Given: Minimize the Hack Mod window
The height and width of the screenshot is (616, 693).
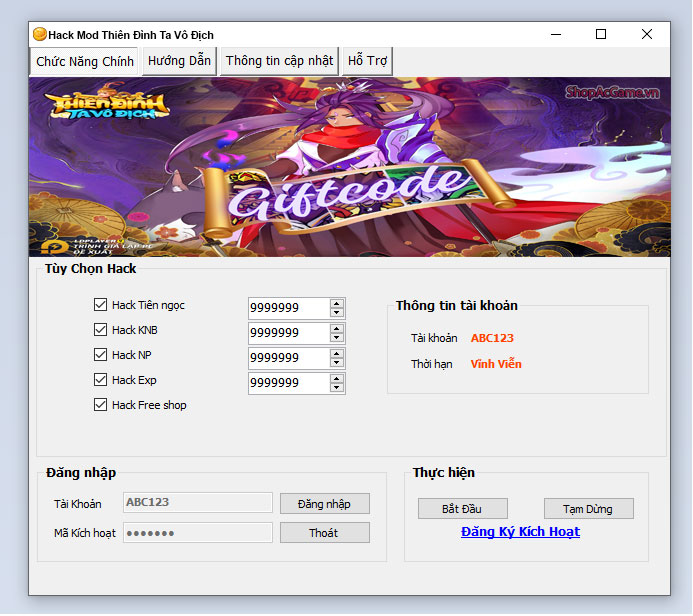Looking at the screenshot, I should (x=556, y=34).
